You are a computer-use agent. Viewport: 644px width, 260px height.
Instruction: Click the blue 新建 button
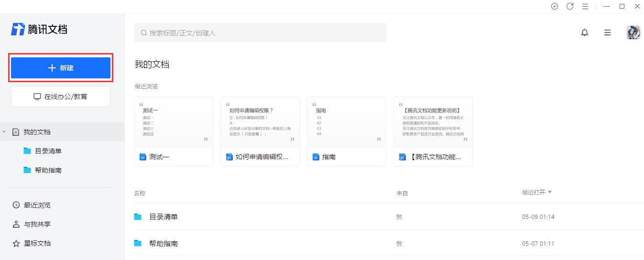pyautogui.click(x=61, y=68)
